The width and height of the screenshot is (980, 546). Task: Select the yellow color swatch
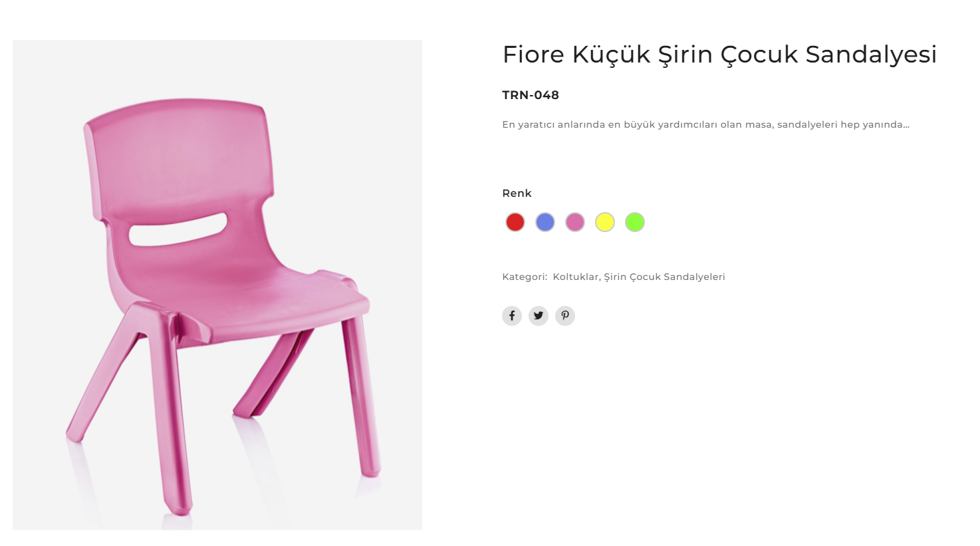(x=604, y=222)
